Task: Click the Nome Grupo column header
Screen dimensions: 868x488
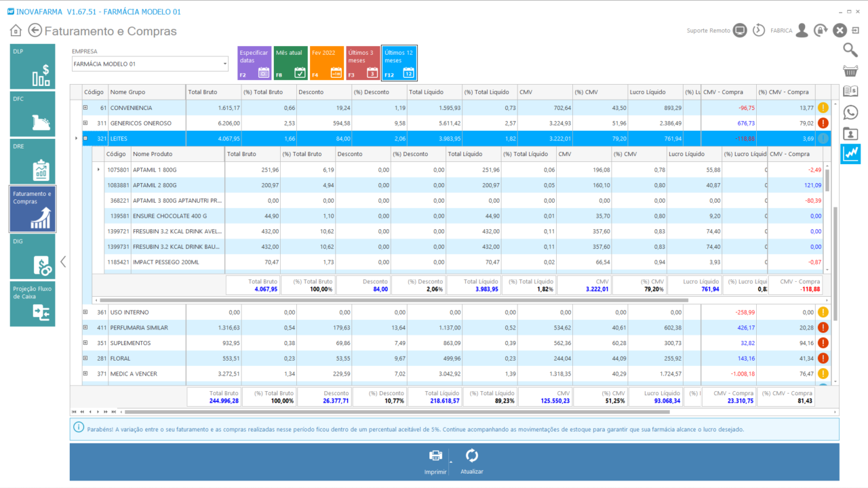Action: tap(146, 92)
